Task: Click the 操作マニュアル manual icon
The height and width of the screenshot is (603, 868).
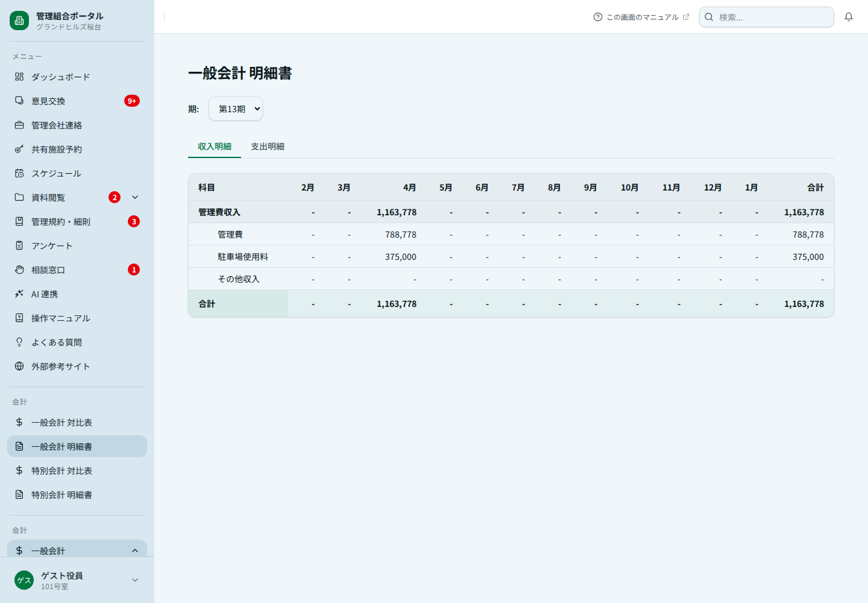Action: pyautogui.click(x=19, y=318)
